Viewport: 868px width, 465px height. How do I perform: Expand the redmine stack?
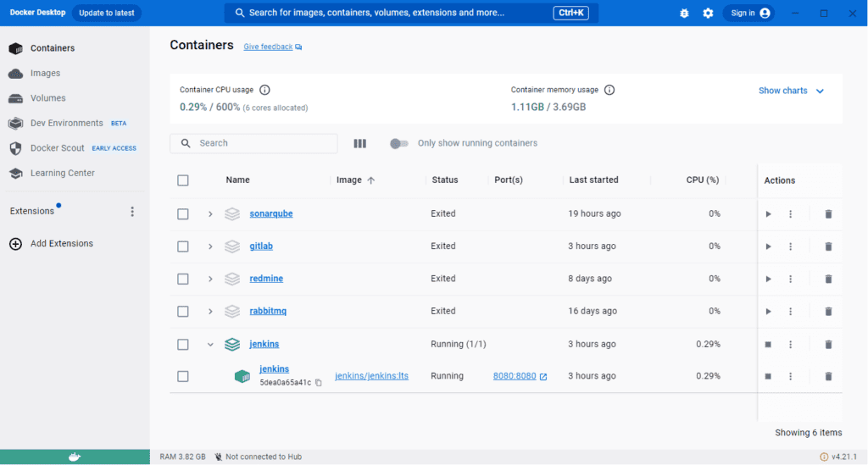pyautogui.click(x=210, y=280)
